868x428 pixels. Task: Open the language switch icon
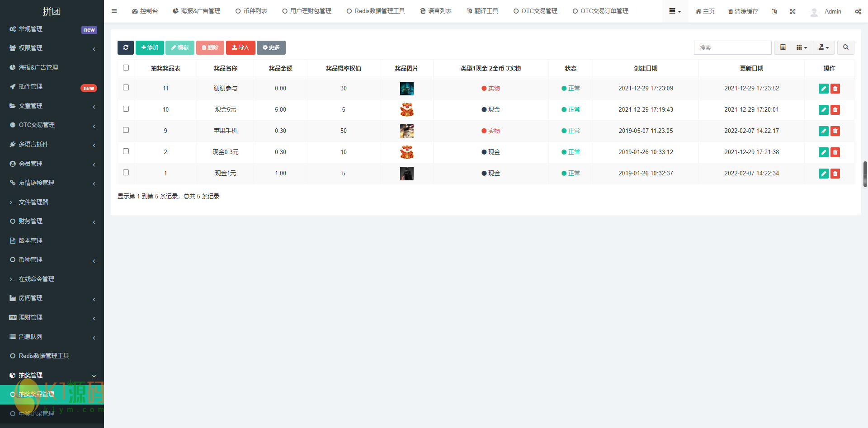pyautogui.click(x=774, y=11)
